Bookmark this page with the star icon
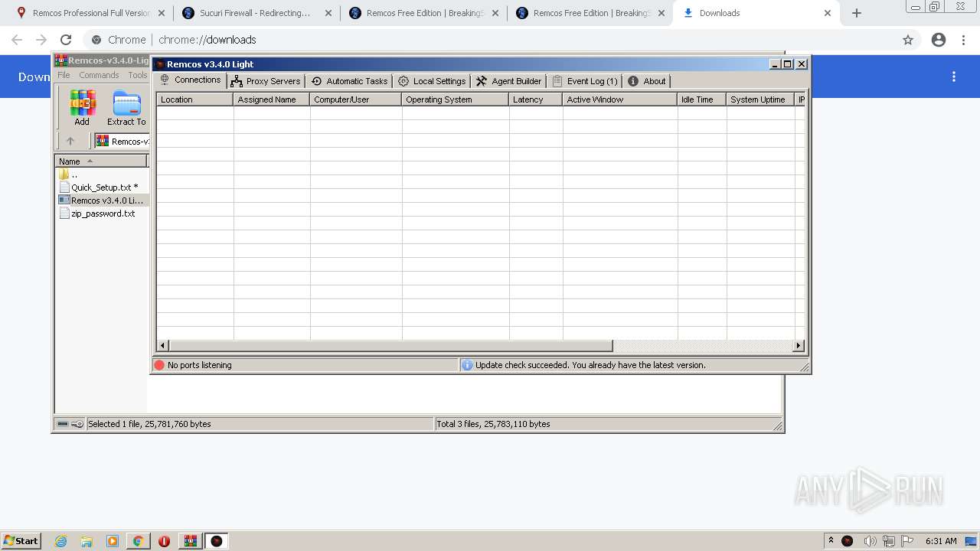 [x=908, y=40]
